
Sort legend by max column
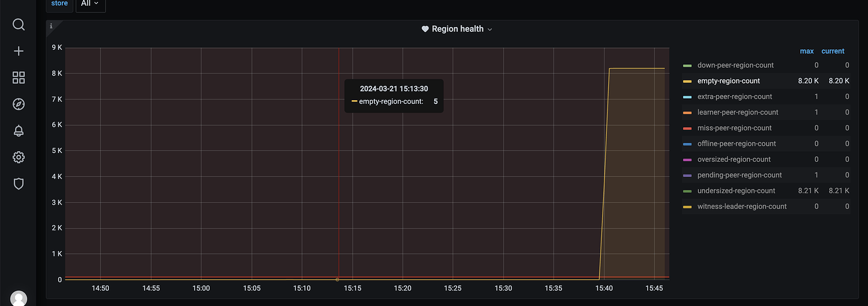(807, 51)
